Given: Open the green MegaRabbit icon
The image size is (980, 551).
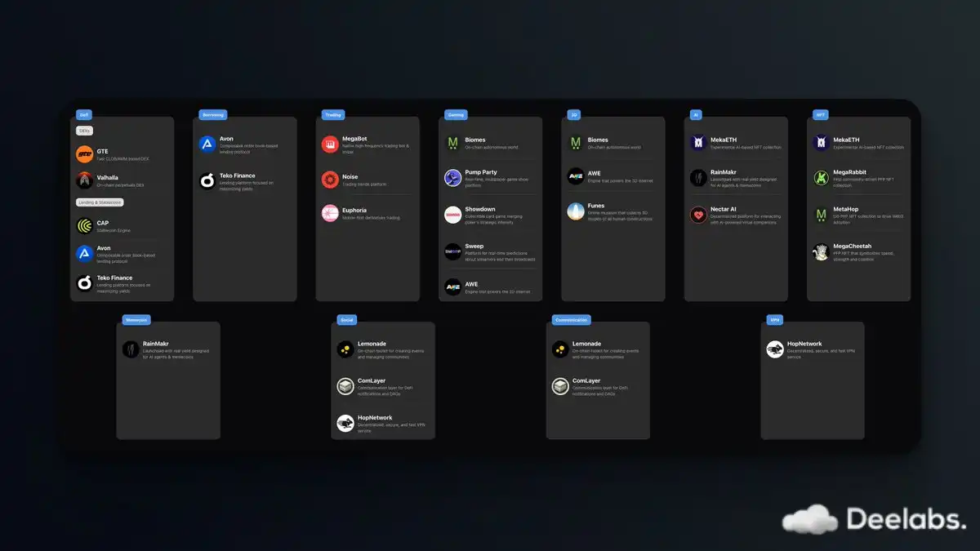Looking at the screenshot, I should tap(821, 177).
